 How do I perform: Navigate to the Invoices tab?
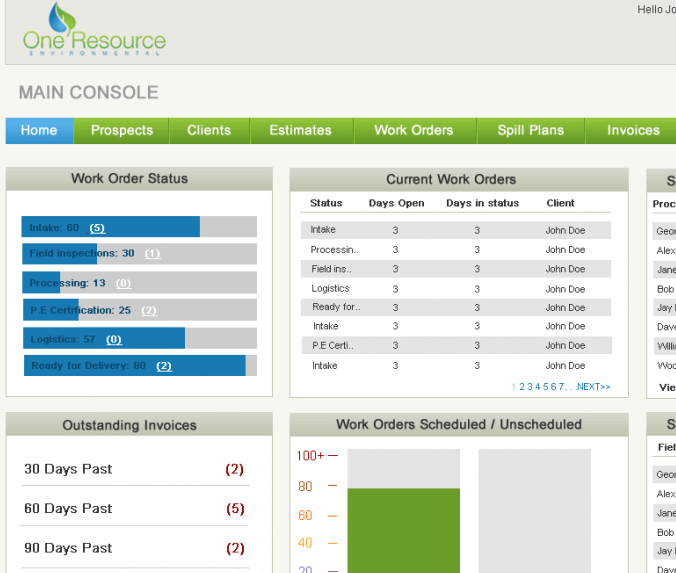tap(633, 130)
